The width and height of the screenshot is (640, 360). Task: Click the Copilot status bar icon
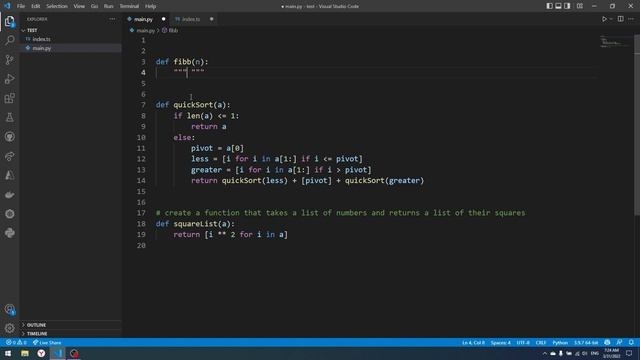(x=607, y=342)
